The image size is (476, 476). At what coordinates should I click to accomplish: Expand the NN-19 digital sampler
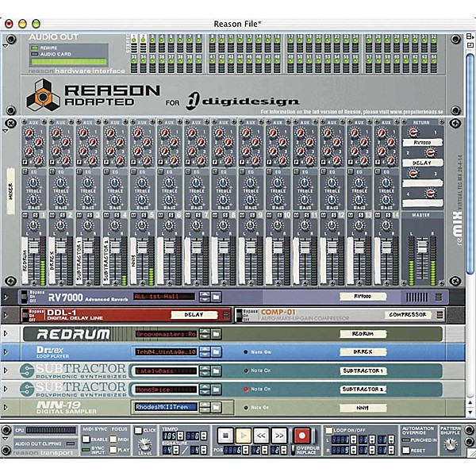pos(6,408)
